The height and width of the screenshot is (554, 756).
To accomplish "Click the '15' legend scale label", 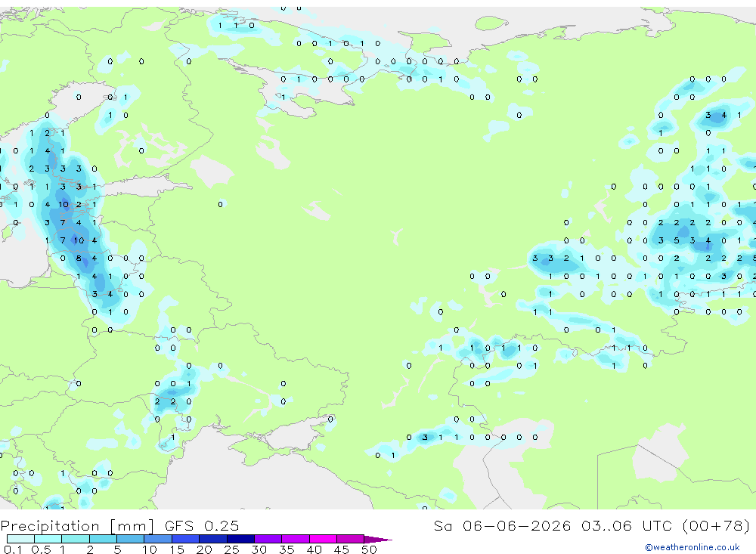I will (x=176, y=549).
